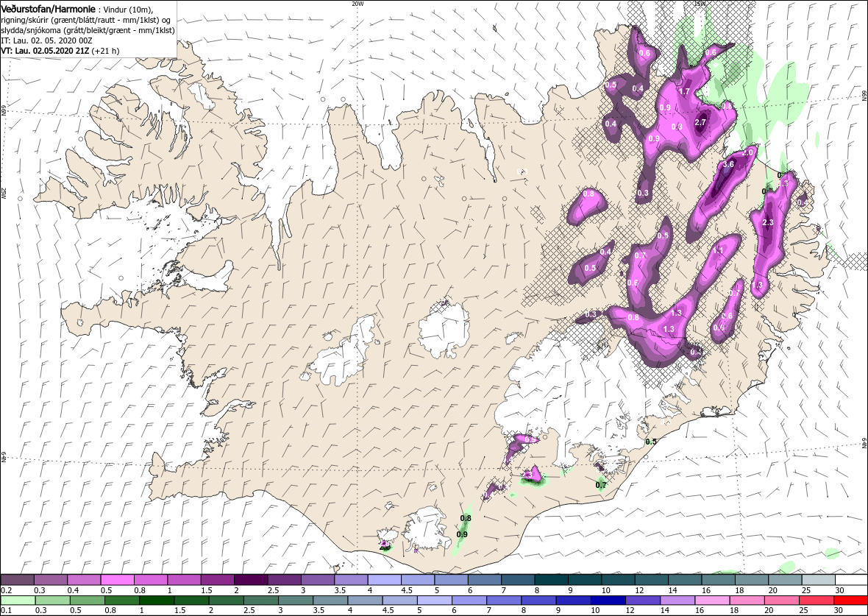The width and height of the screenshot is (868, 616).
Task: Click upper legend swatch between 3.5 and 4
Action: point(351,580)
